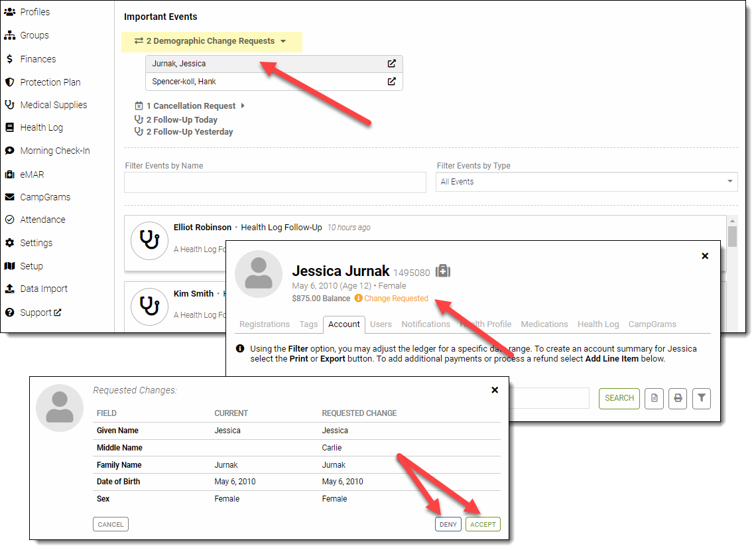Open the ledger filter funnel icon
This screenshot has width=756, height=550.
point(702,398)
